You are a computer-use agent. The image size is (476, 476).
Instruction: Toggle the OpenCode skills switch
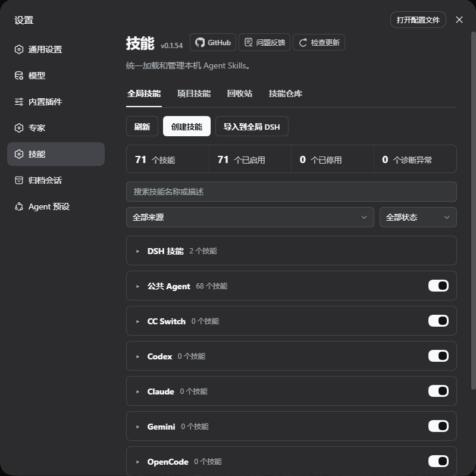tap(438, 461)
